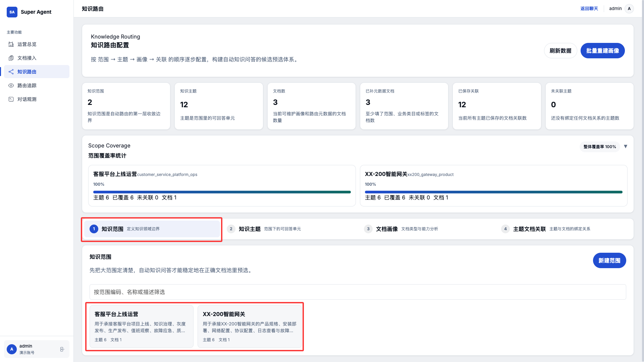Follow the 返回聊天 link

pyautogui.click(x=589, y=9)
